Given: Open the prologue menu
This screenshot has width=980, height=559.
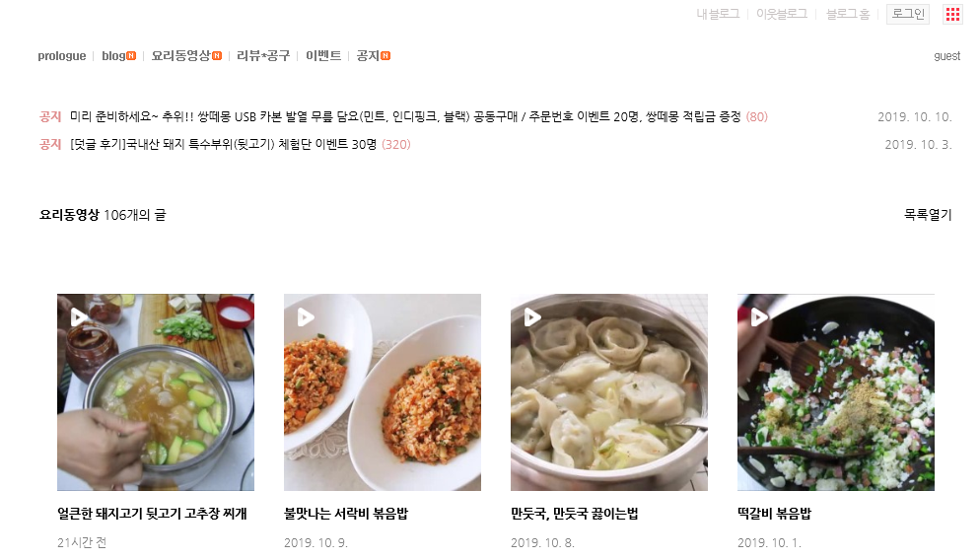Looking at the screenshot, I should click(x=62, y=55).
